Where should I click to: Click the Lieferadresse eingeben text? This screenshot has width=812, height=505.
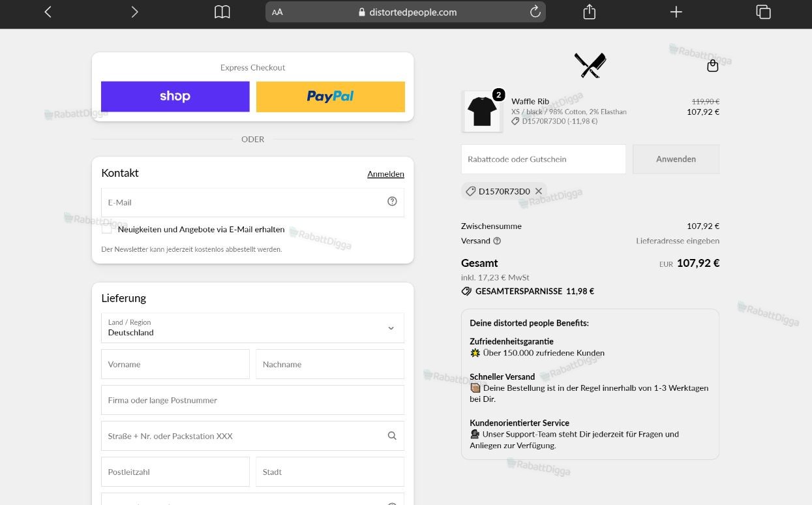[678, 241]
